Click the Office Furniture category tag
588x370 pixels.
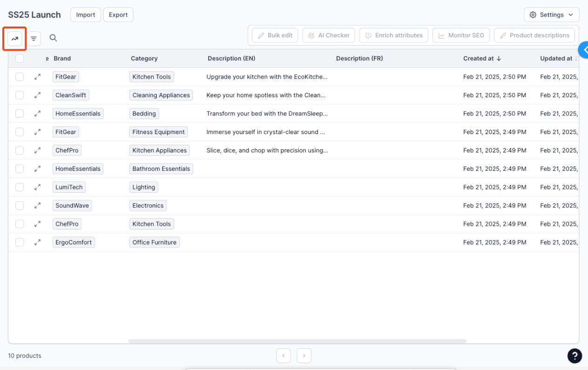click(155, 242)
